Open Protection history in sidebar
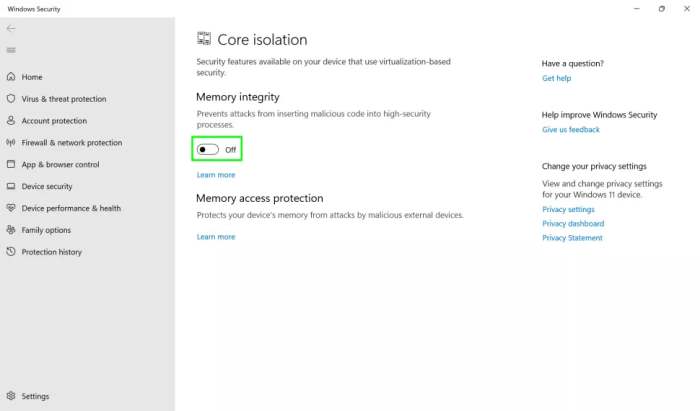 pos(51,252)
